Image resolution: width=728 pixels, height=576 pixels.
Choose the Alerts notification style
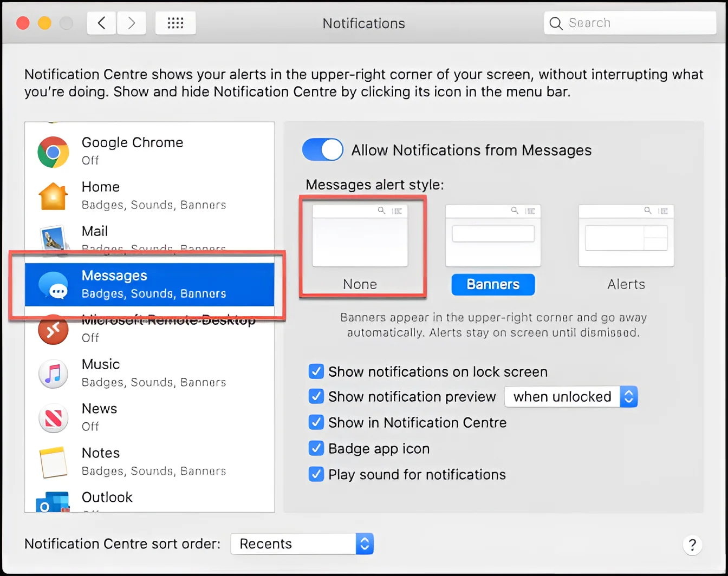[x=626, y=235]
